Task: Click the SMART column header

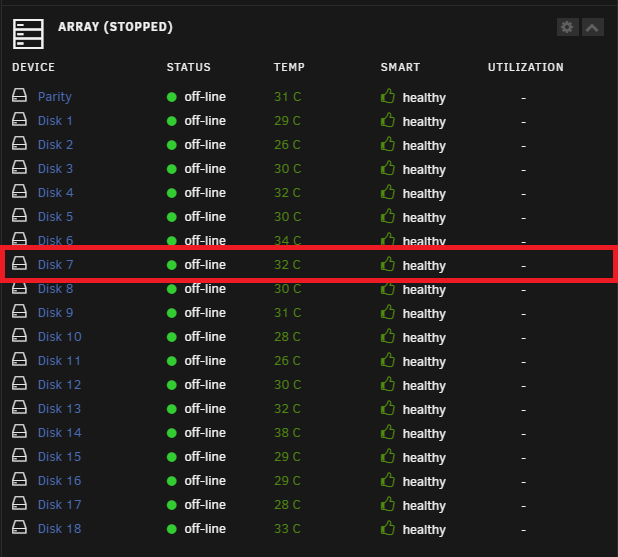Action: click(x=400, y=67)
